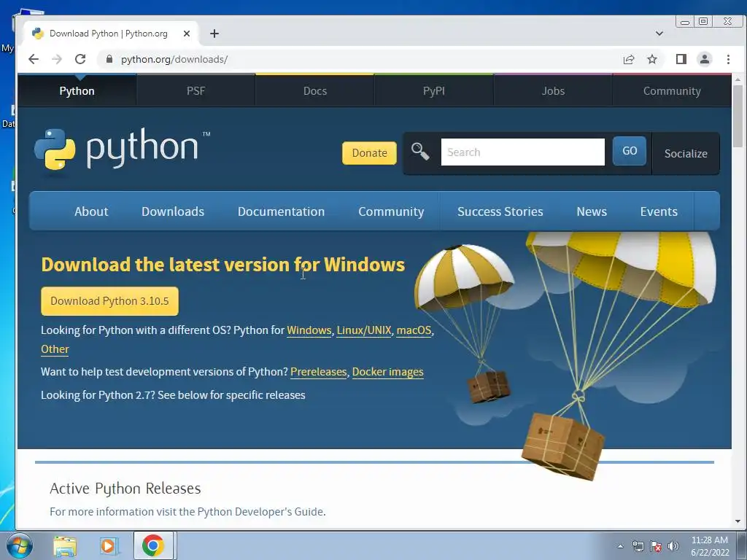
Task: Follow the Windows link
Action: 309,330
